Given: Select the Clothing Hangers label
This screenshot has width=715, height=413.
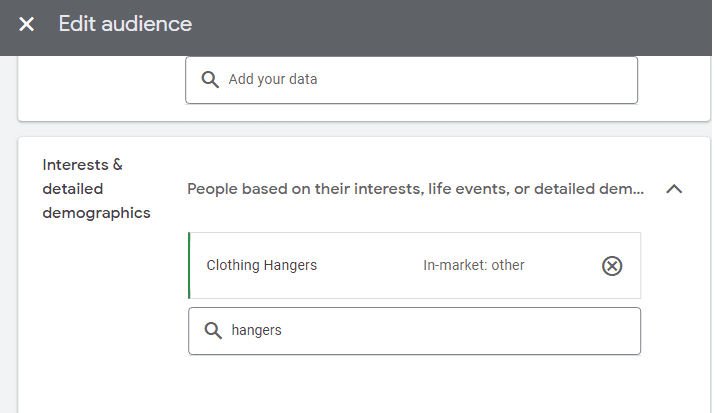Looking at the screenshot, I should (261, 265).
